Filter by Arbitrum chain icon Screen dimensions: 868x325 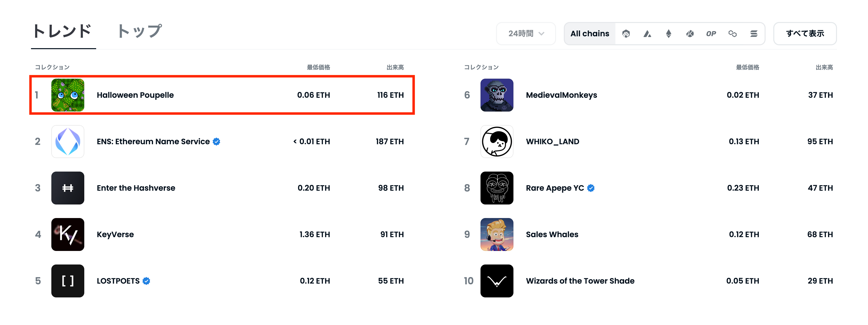coord(626,34)
